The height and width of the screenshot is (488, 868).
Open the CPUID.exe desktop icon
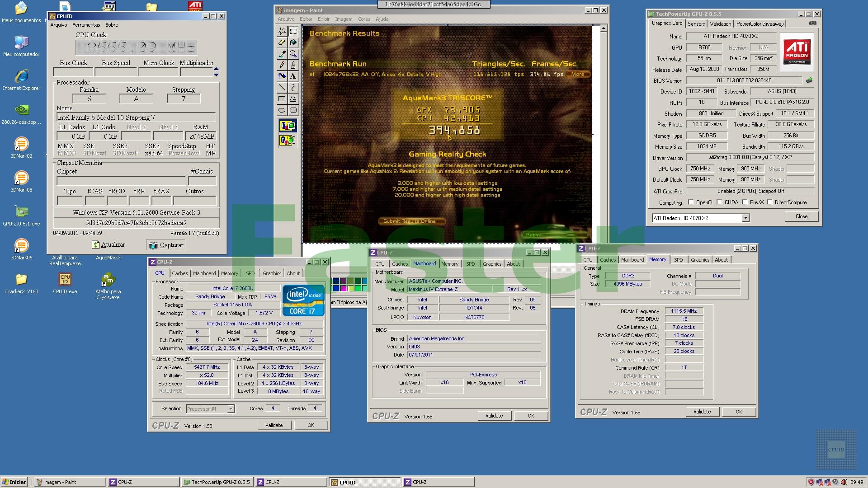tap(65, 283)
